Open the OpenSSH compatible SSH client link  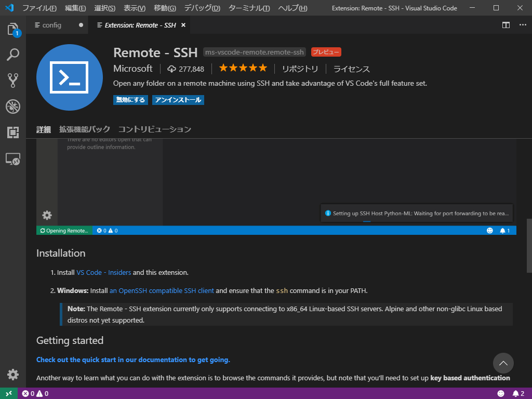162,291
